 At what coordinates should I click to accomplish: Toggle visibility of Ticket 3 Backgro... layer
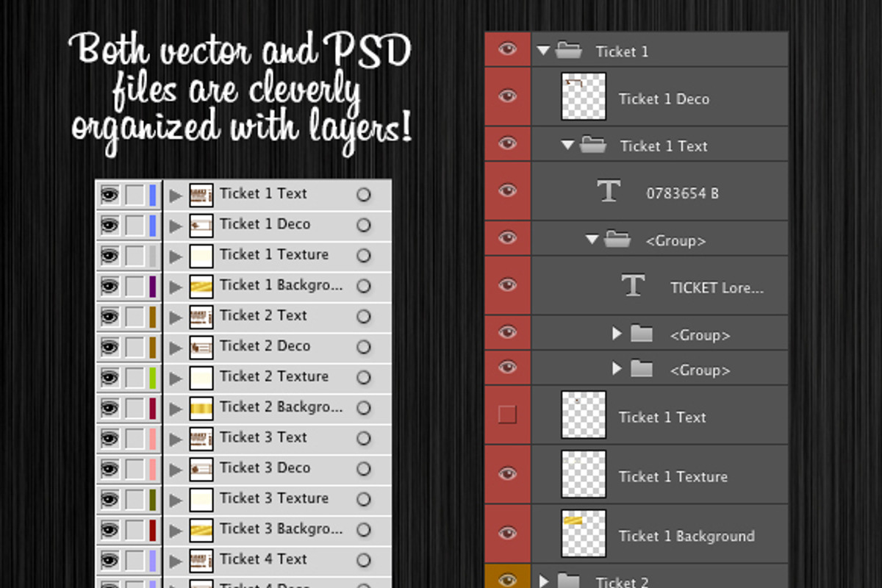pyautogui.click(x=110, y=529)
